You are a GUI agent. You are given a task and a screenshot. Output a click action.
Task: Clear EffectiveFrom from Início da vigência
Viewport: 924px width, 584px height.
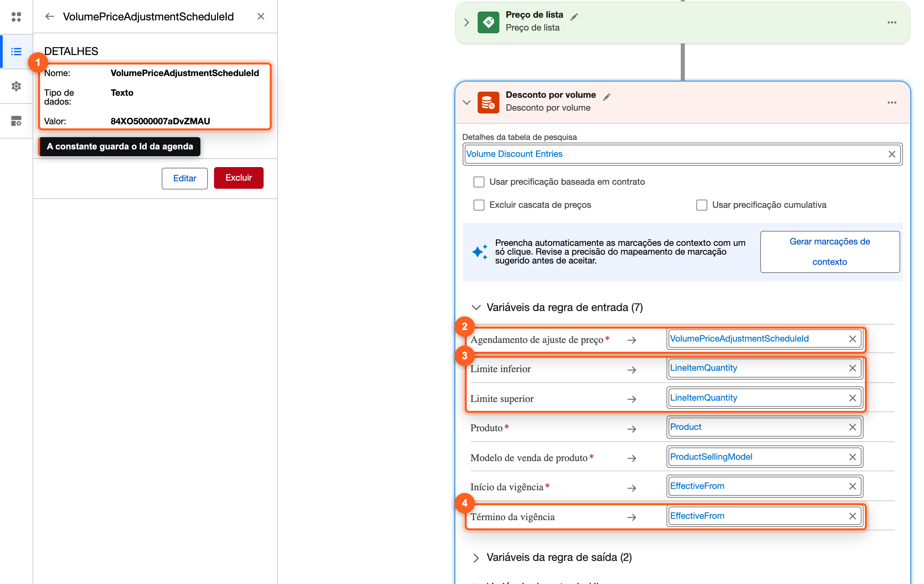[x=853, y=486]
